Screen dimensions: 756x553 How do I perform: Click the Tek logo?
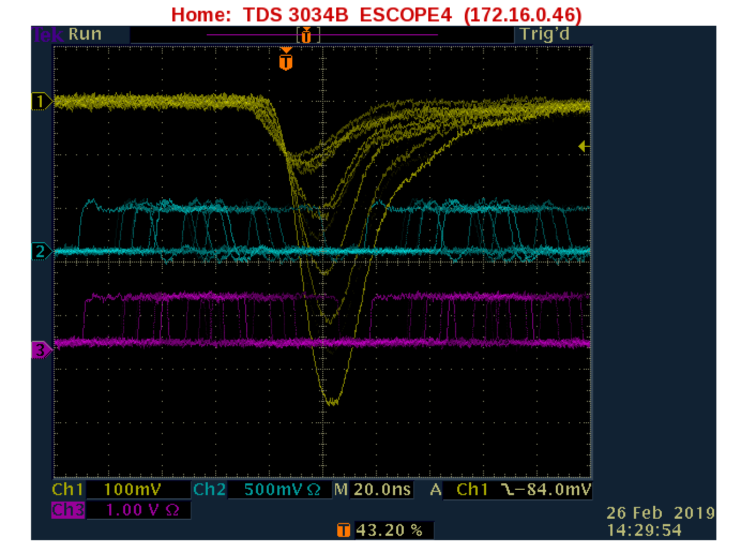point(49,34)
